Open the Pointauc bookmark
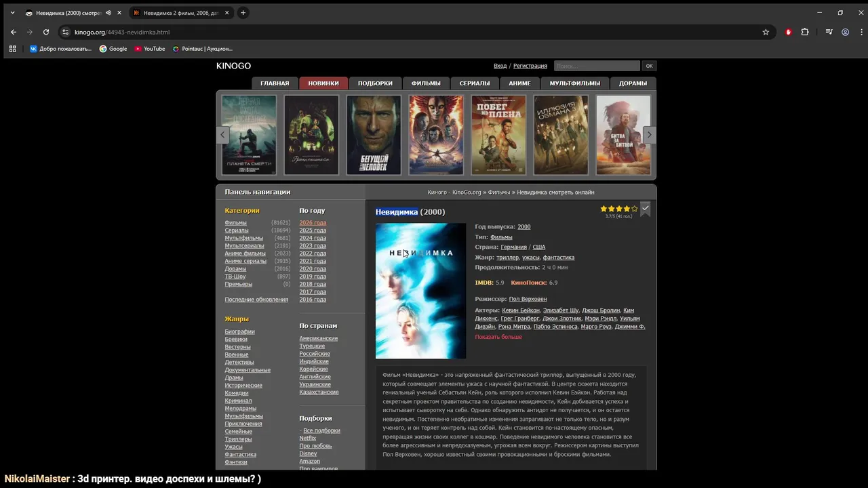Viewport: 868px width, 488px height. (x=202, y=49)
